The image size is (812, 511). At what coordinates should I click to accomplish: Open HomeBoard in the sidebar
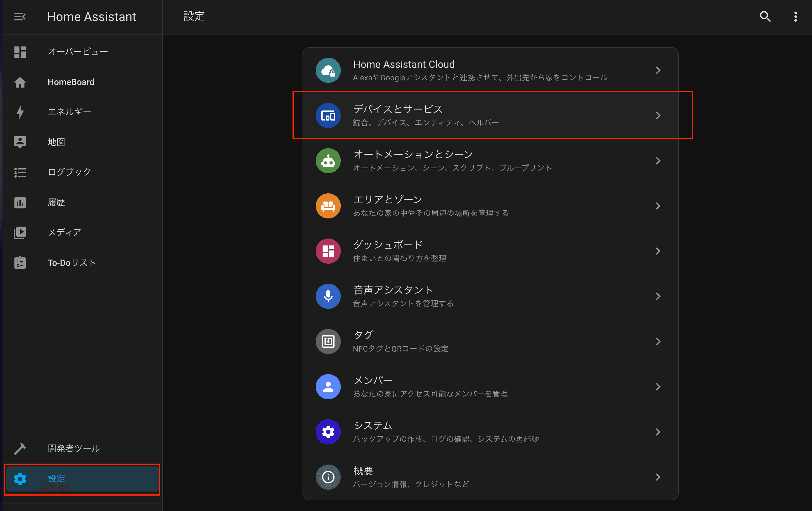pyautogui.click(x=71, y=82)
